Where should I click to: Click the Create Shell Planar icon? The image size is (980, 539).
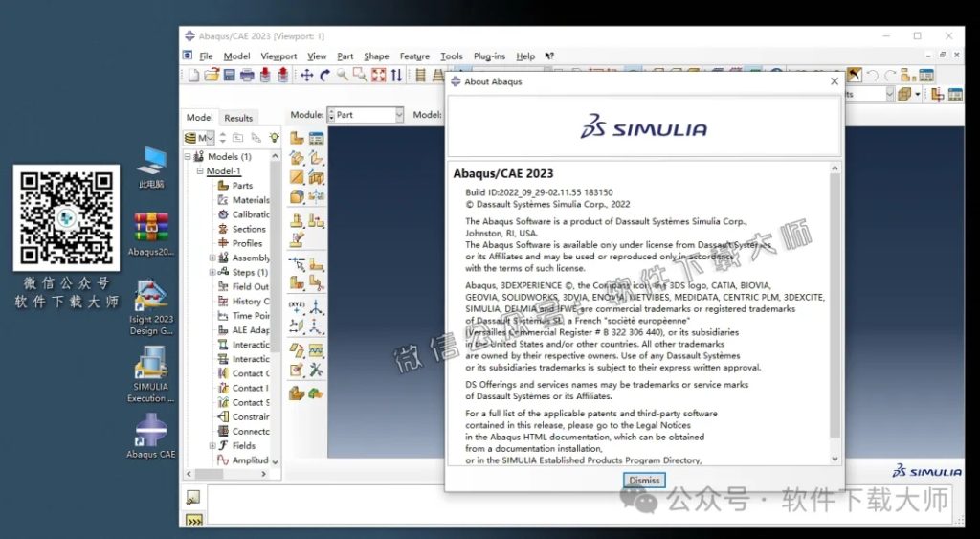tap(297, 177)
